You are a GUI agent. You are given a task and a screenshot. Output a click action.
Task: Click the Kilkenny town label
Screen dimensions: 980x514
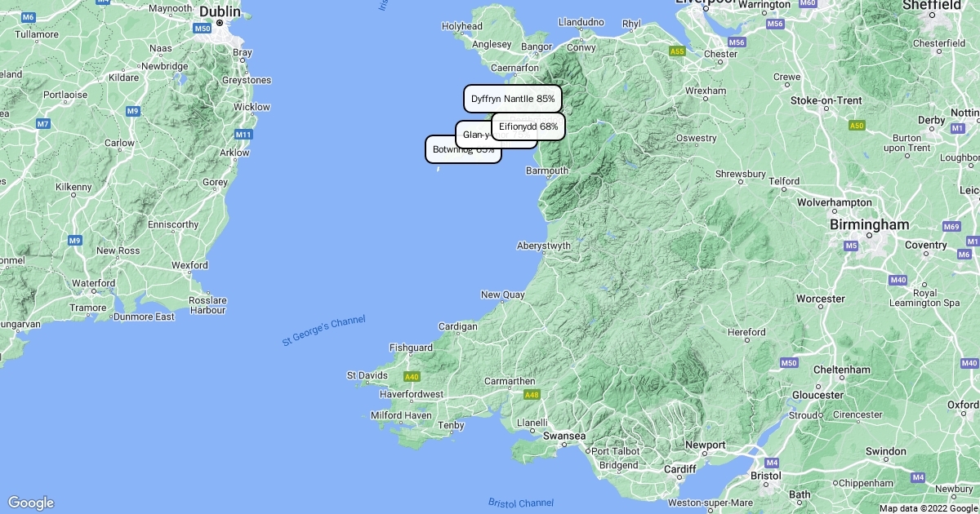[73, 187]
